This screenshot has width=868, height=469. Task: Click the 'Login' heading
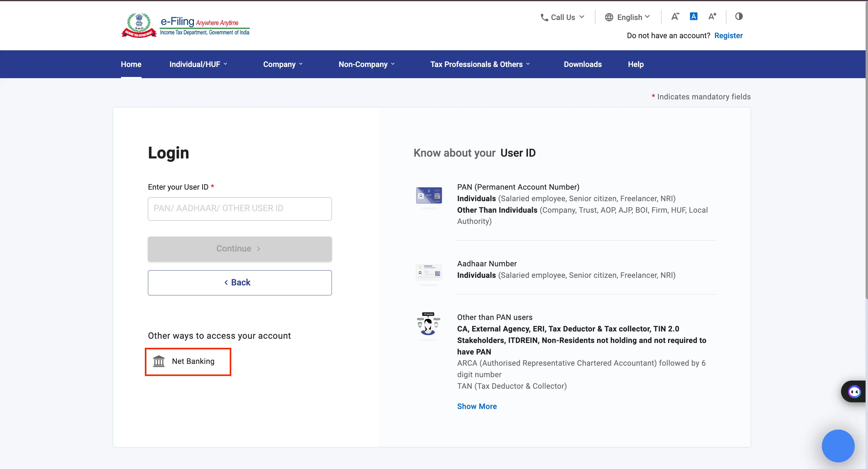point(169,153)
